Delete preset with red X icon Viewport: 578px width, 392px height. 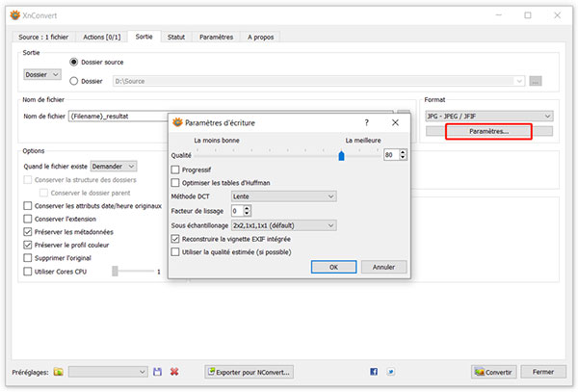[174, 372]
